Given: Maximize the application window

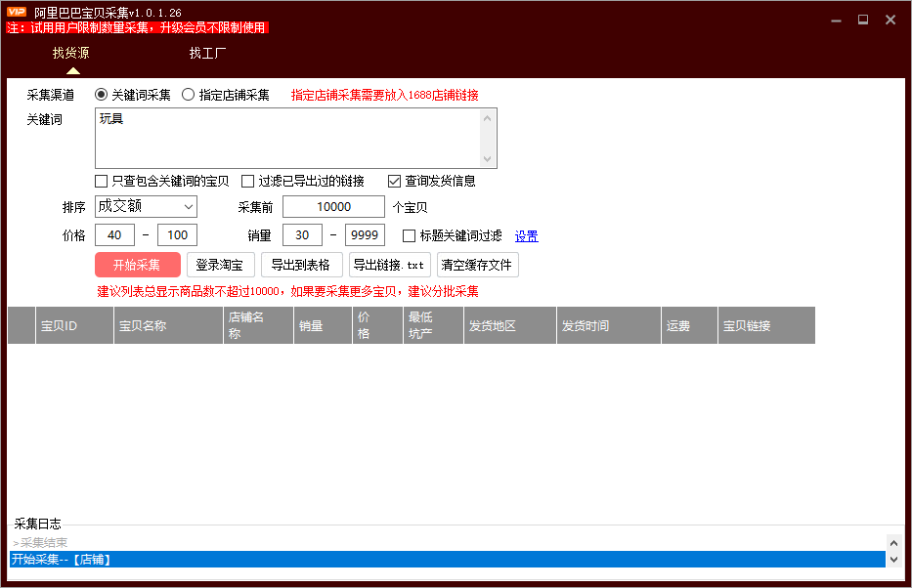Looking at the screenshot, I should [x=863, y=20].
